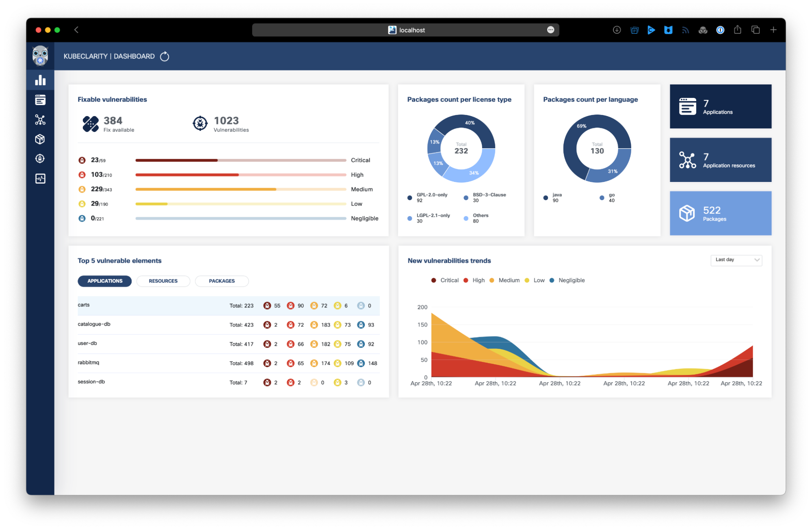Click the Critical fixable vulnerabilities progress bar
The height and width of the screenshot is (530, 812).
pyautogui.click(x=240, y=160)
